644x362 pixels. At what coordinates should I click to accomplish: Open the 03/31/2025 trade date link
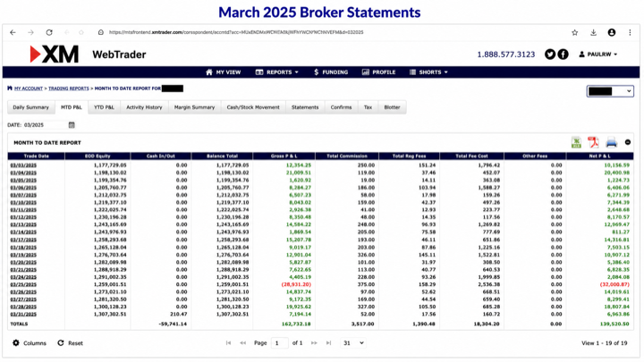(x=23, y=315)
